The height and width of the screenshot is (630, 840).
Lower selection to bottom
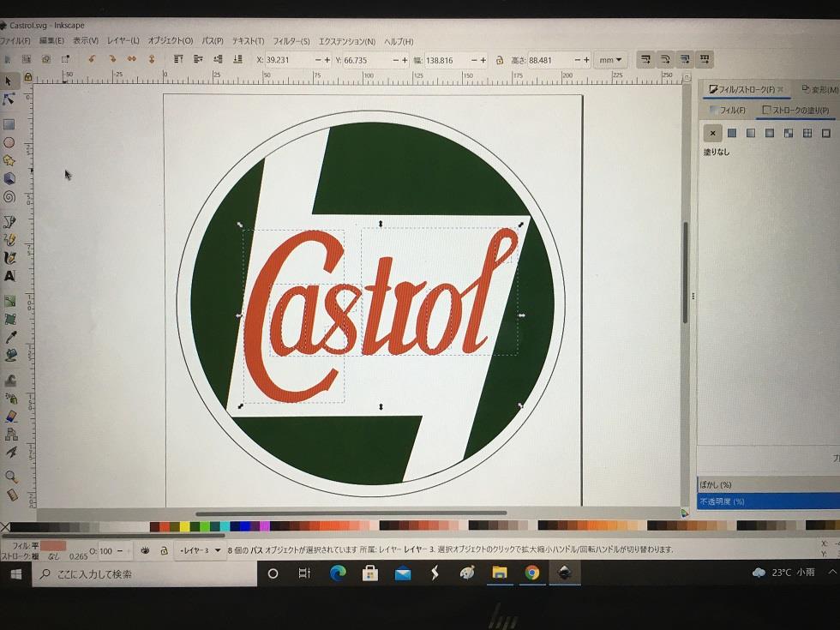point(238,59)
